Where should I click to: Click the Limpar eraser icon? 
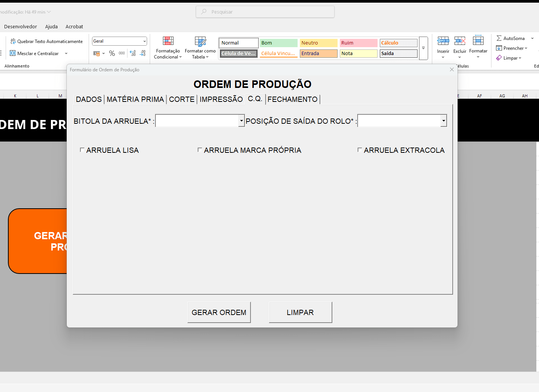pos(499,58)
